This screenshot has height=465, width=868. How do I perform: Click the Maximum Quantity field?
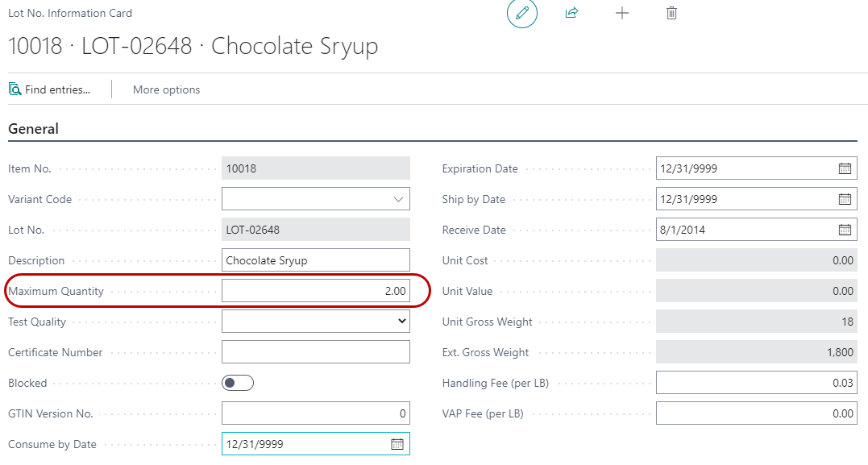[315, 291]
